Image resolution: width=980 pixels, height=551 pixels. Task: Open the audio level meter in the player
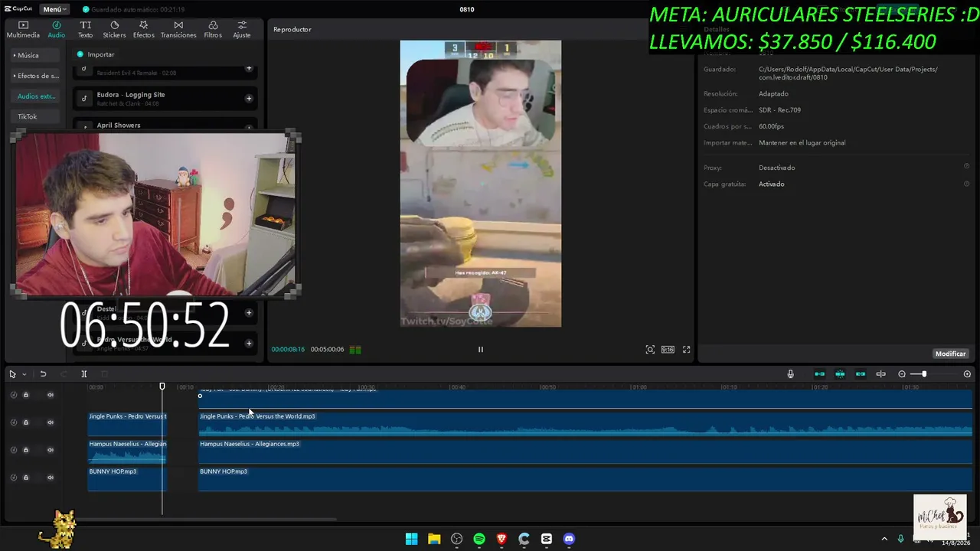[x=355, y=350]
